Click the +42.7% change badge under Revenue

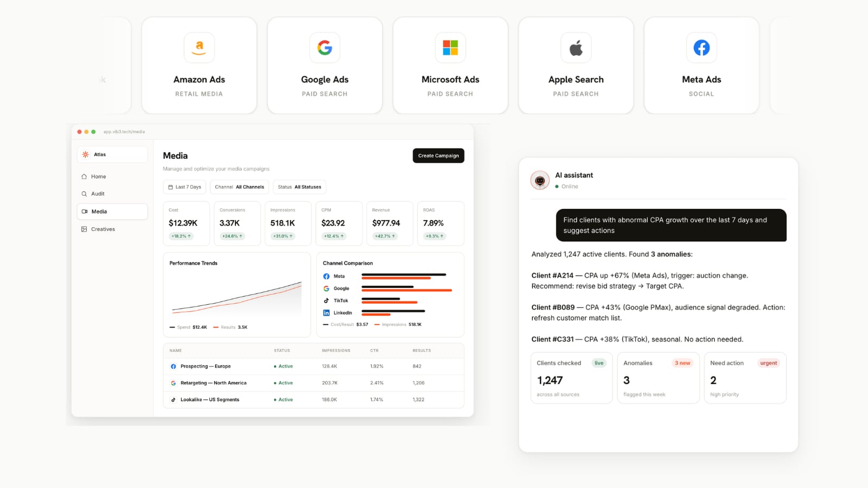coord(385,236)
